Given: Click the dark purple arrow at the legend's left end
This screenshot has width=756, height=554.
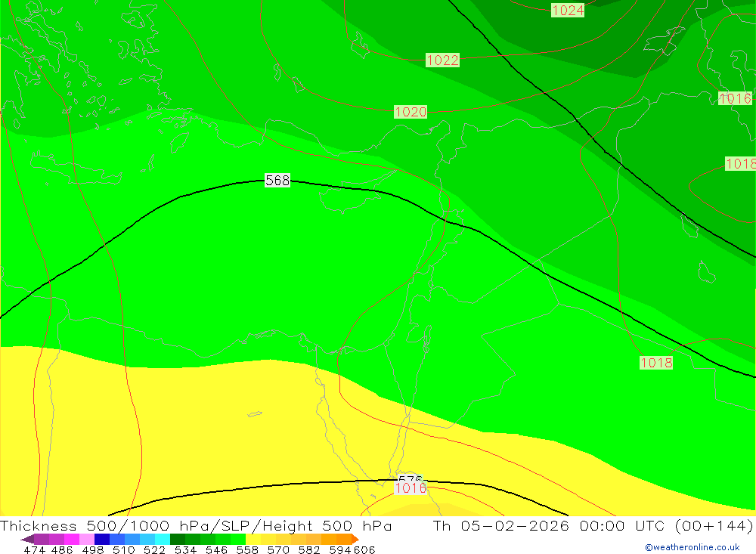Looking at the screenshot, I should click(x=27, y=539).
